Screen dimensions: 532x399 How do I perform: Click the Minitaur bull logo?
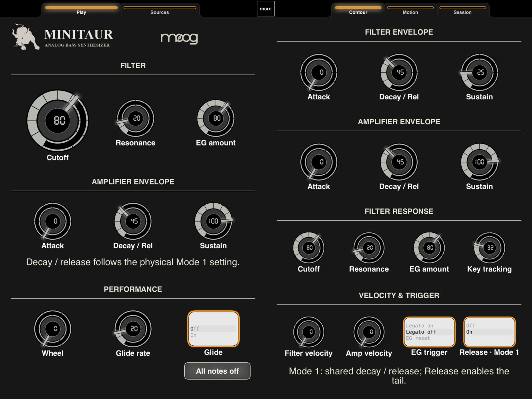(x=25, y=37)
